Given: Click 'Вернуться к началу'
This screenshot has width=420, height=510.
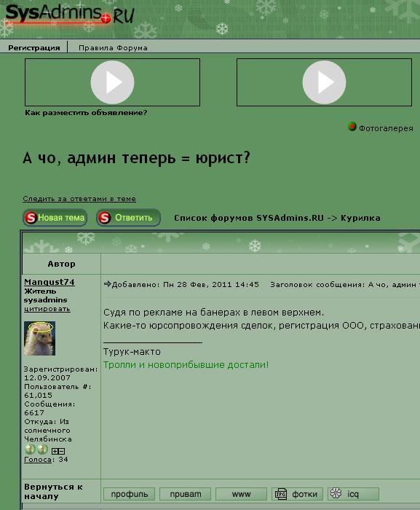Looking at the screenshot, I should (53, 492).
